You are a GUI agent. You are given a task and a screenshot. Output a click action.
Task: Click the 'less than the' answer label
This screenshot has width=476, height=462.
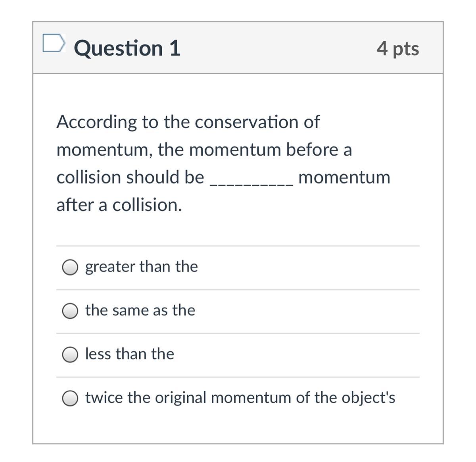tap(130, 354)
